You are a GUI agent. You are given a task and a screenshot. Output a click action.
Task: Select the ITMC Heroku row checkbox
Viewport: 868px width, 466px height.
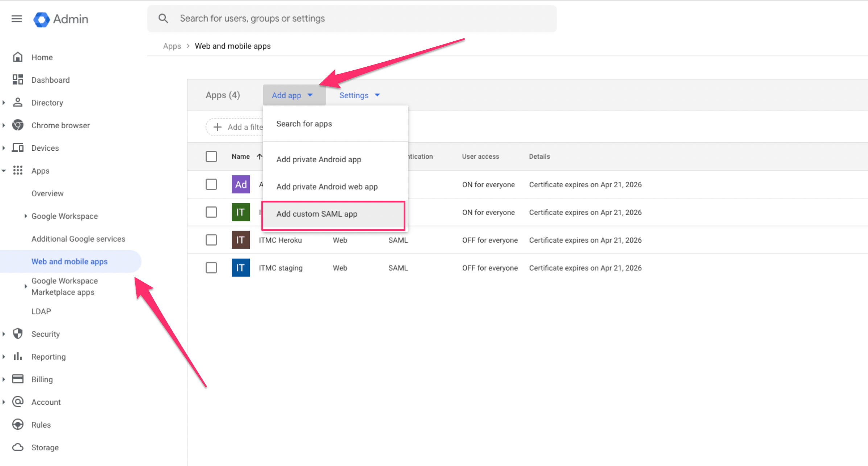pyautogui.click(x=211, y=240)
